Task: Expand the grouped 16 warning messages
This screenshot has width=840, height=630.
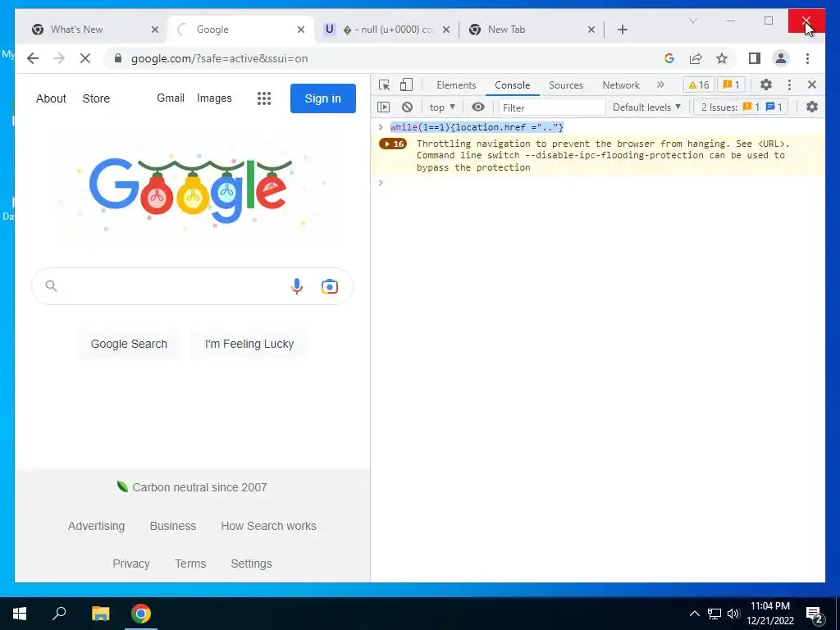Action: pos(393,144)
